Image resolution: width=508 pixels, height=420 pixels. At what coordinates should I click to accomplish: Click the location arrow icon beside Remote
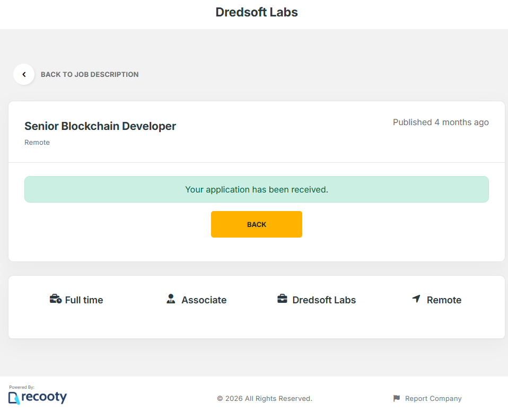click(x=416, y=299)
